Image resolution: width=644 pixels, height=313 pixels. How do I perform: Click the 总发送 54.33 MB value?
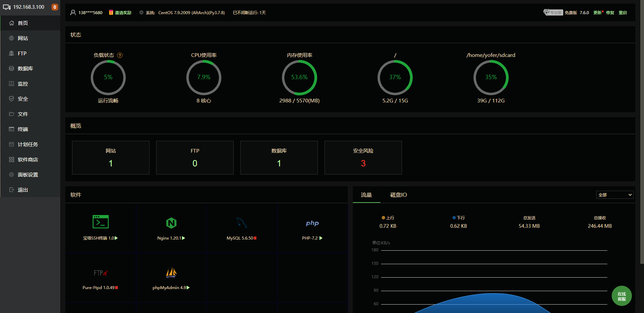[529, 226]
